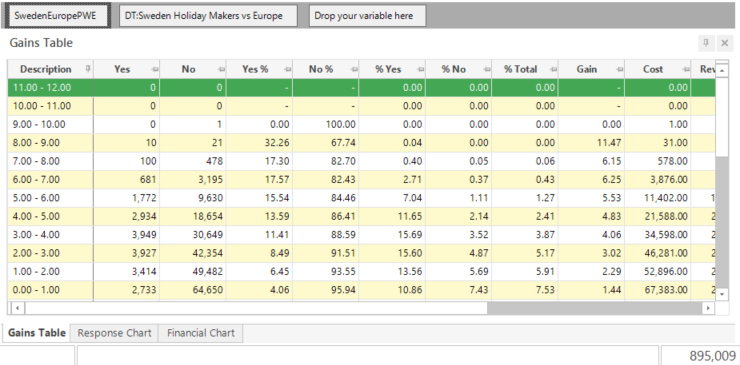
Task: Click the horizontal scrollbar left arrow
Action: coord(17,308)
